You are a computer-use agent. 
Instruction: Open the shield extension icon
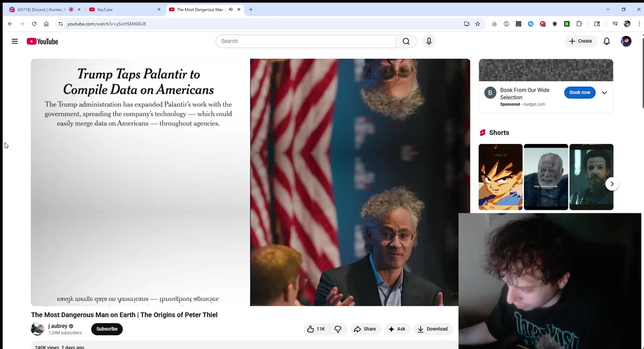(555, 24)
